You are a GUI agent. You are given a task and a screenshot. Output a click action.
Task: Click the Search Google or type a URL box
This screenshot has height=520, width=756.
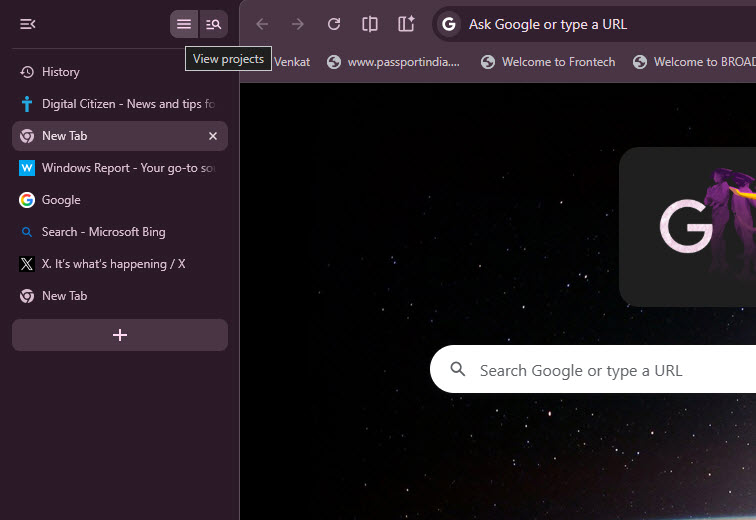click(593, 369)
